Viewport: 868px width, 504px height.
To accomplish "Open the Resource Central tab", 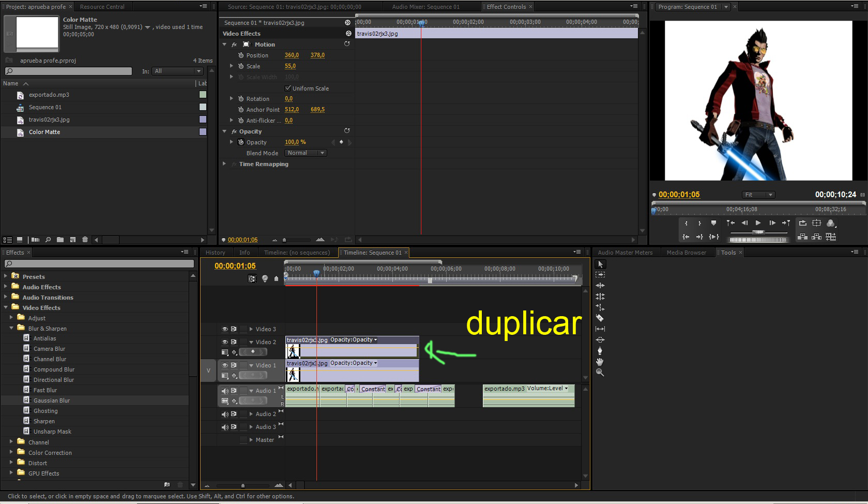I will click(102, 7).
